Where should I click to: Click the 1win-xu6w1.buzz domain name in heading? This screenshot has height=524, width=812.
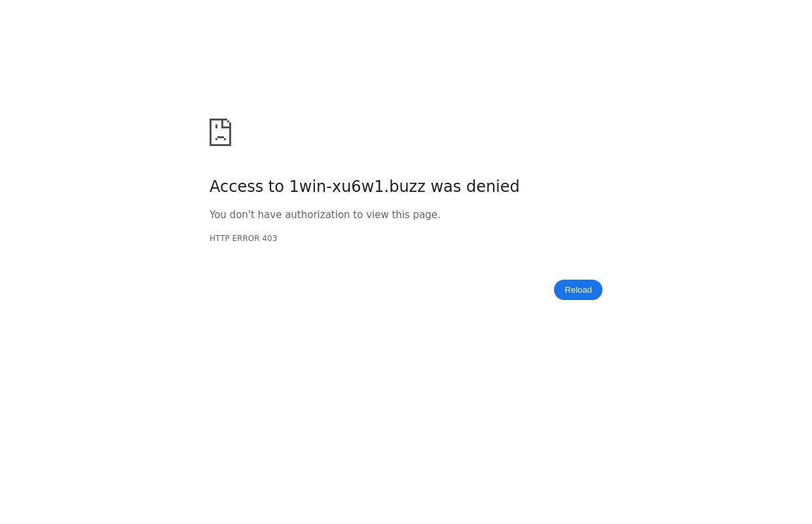click(358, 187)
